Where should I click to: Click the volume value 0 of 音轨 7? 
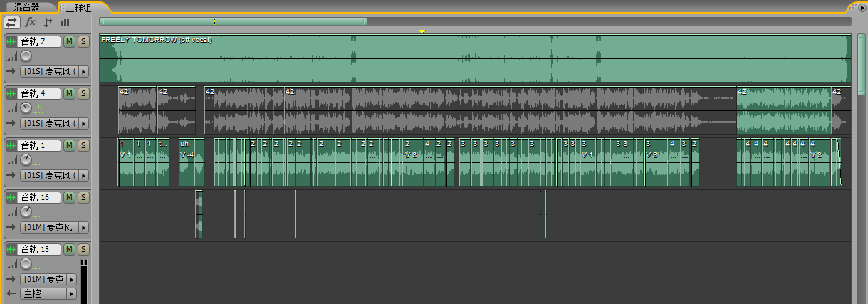37,56
